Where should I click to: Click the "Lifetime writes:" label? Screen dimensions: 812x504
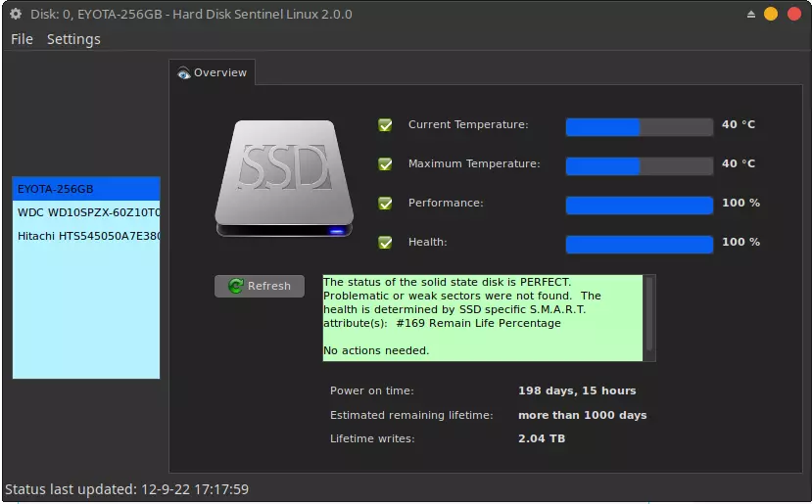pyautogui.click(x=372, y=438)
